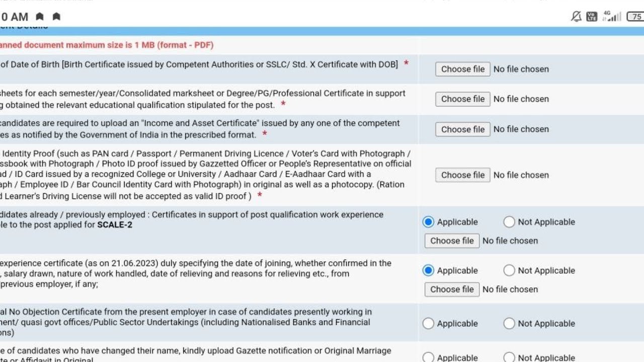Select Applicable for No Objection Certificate
This screenshot has width=644, height=362.
(428, 323)
